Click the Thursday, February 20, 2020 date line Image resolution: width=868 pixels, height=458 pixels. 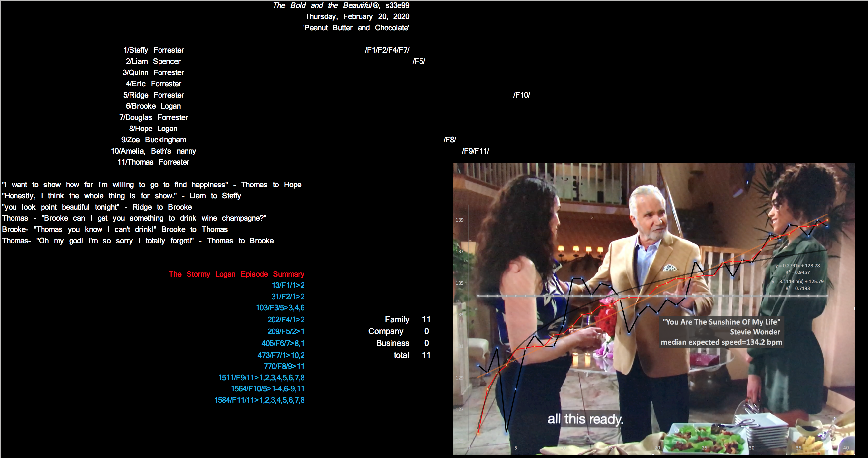click(x=357, y=16)
